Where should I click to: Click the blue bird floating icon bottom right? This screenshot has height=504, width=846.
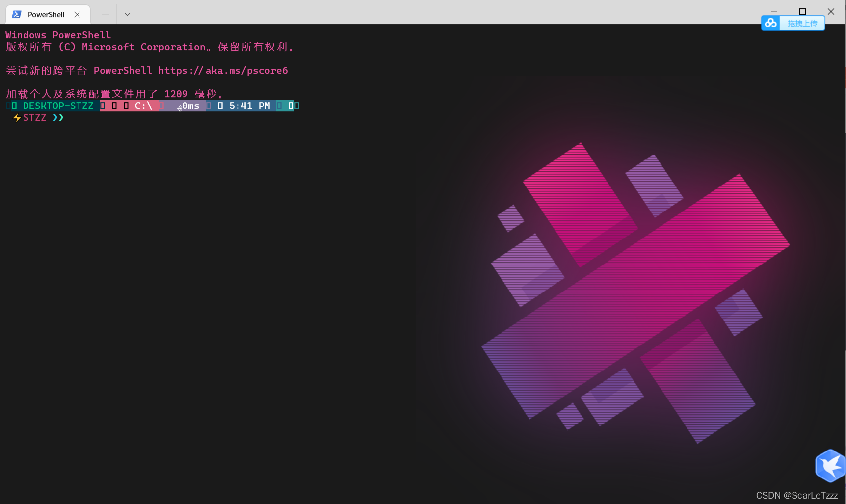(x=830, y=466)
